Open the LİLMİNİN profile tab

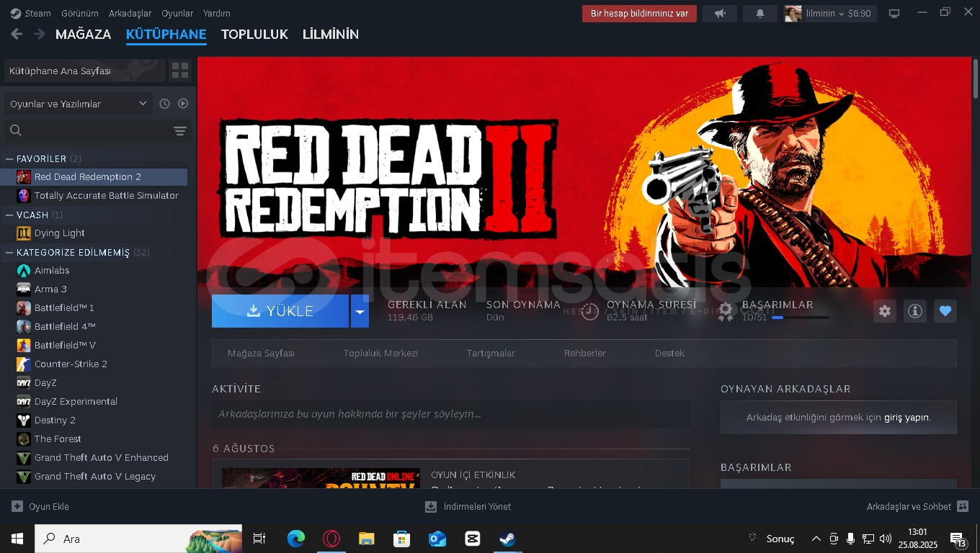[x=331, y=34]
